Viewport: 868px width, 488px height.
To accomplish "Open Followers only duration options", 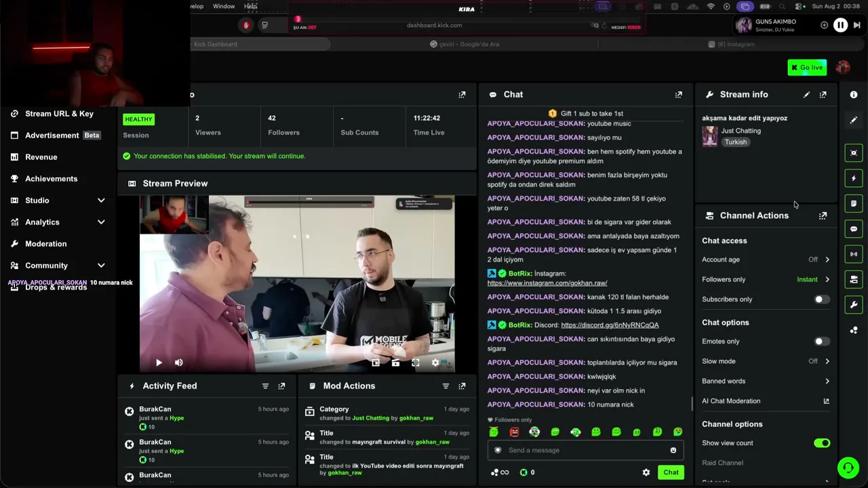I will (766, 279).
